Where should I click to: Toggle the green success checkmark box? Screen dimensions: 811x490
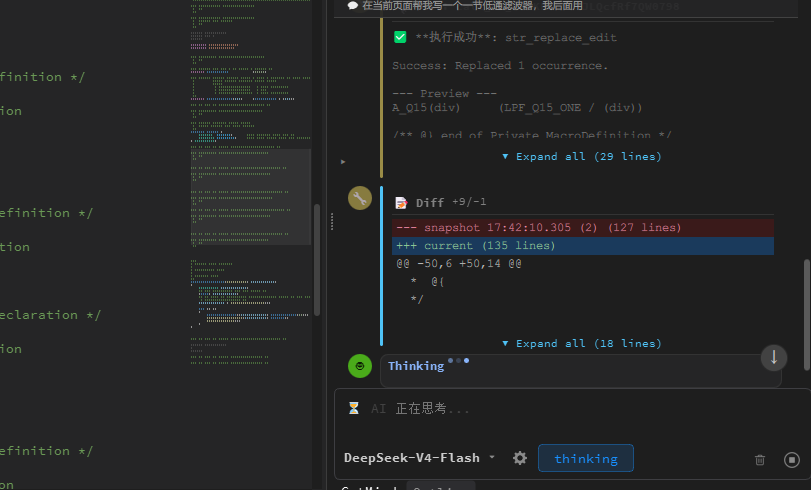click(x=400, y=37)
